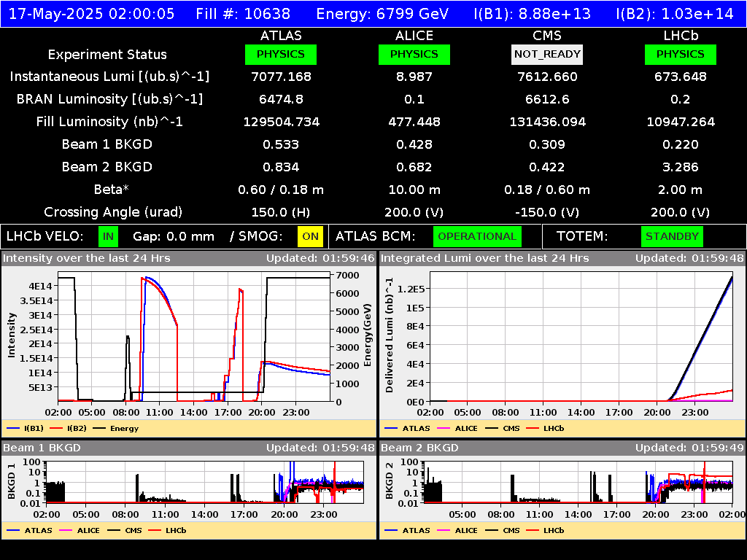The image size is (747, 560).
Task: Click the 'Experiment Status' row label
Action: [107, 55]
